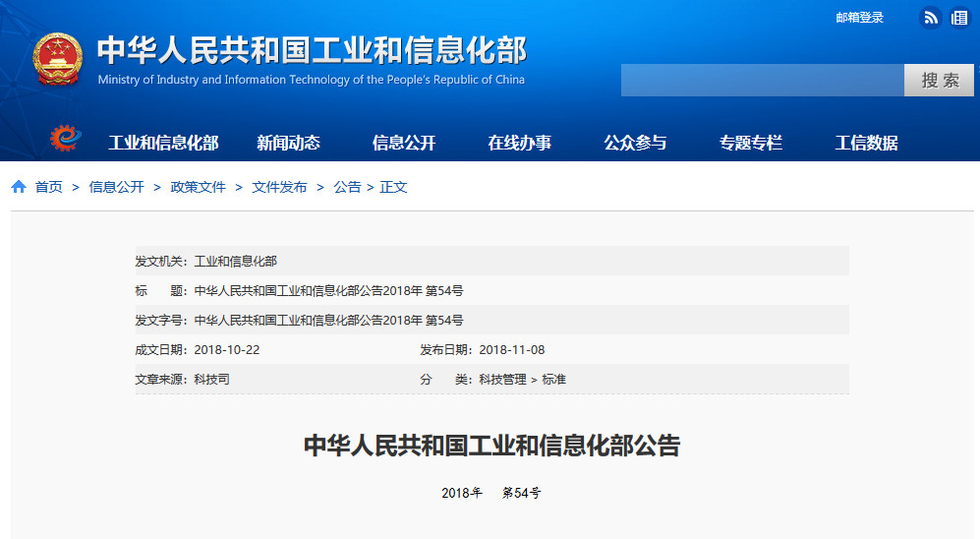The image size is (980, 539).
Task: Open 工业和信息化部 navigation menu
Action: click(x=164, y=143)
